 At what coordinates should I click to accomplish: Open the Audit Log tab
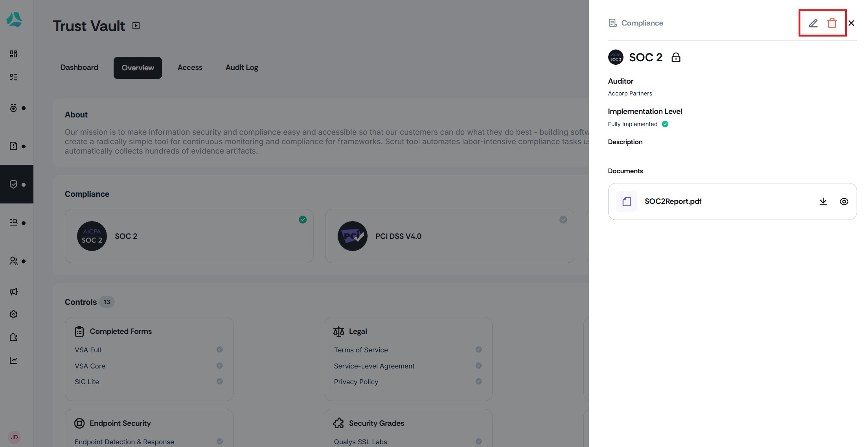[242, 68]
